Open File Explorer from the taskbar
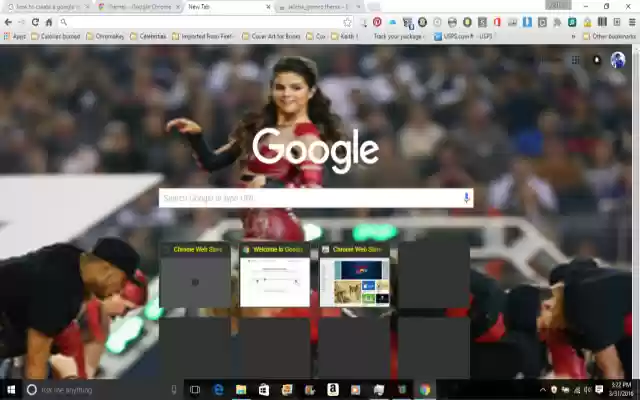Screen dimensions: 640x400 pyautogui.click(x=241, y=390)
